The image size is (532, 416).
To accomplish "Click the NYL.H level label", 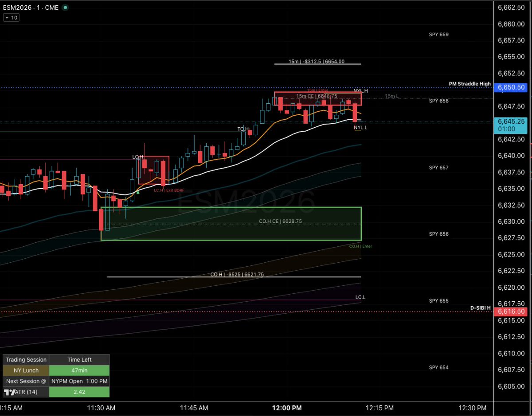I will tap(360, 91).
